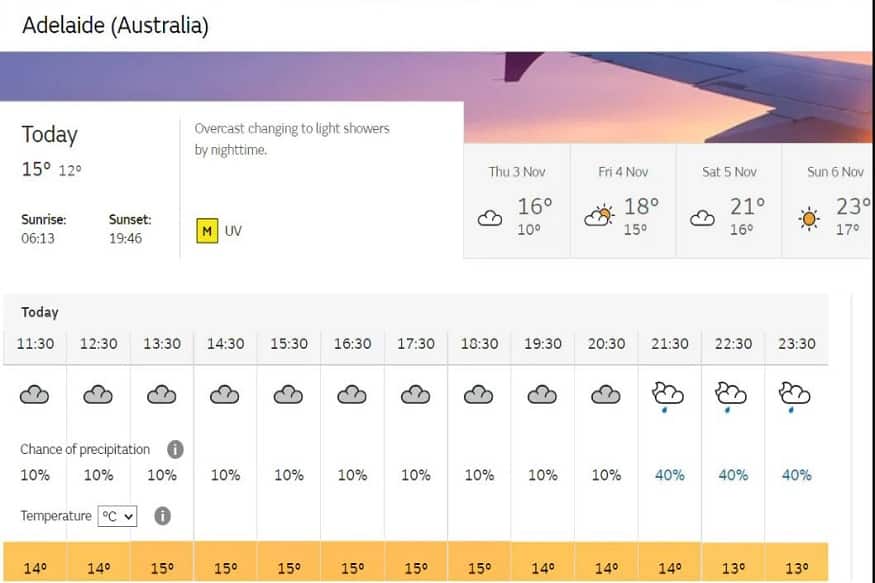
Task: Click the 40% precipitation link at 22:30
Action: (x=733, y=475)
